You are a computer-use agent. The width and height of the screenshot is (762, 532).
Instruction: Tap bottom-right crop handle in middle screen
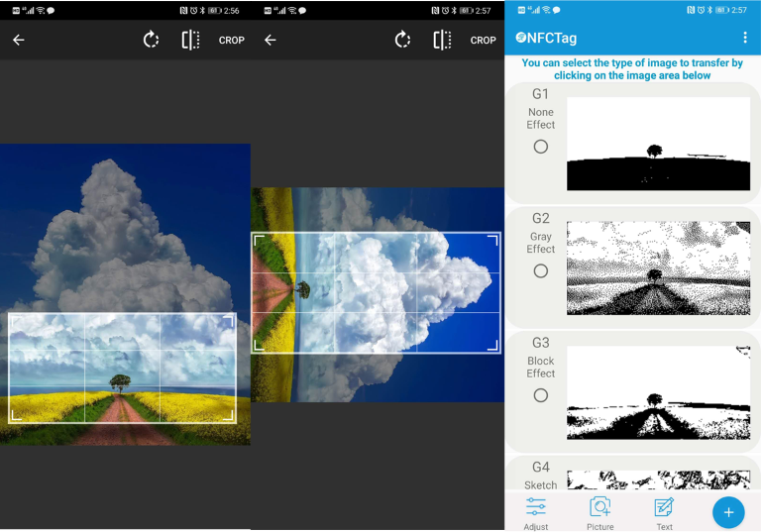492,345
